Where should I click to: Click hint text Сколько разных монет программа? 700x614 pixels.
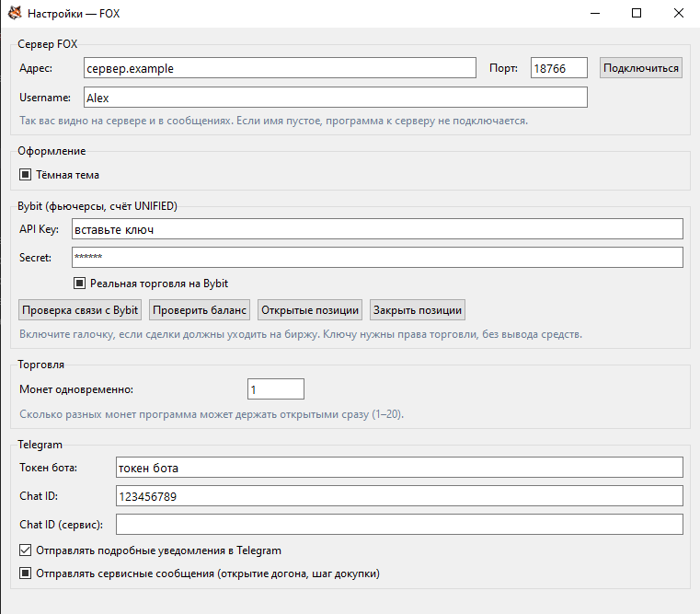tap(212, 414)
